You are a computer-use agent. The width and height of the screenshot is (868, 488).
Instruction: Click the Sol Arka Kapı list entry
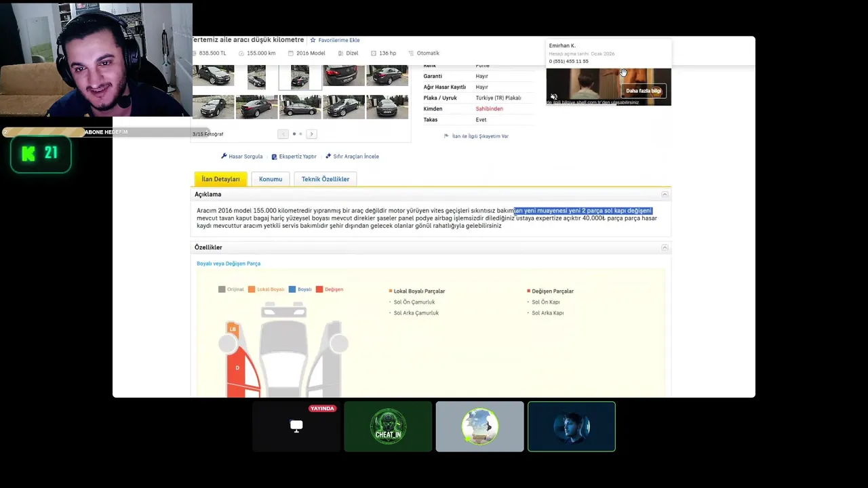pyautogui.click(x=548, y=313)
